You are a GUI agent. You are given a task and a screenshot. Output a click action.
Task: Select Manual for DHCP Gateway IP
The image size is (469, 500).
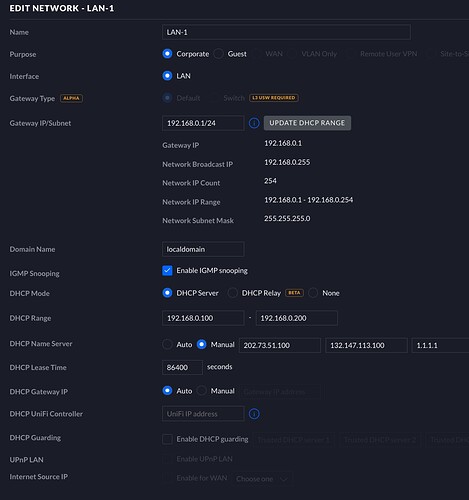(x=202, y=391)
